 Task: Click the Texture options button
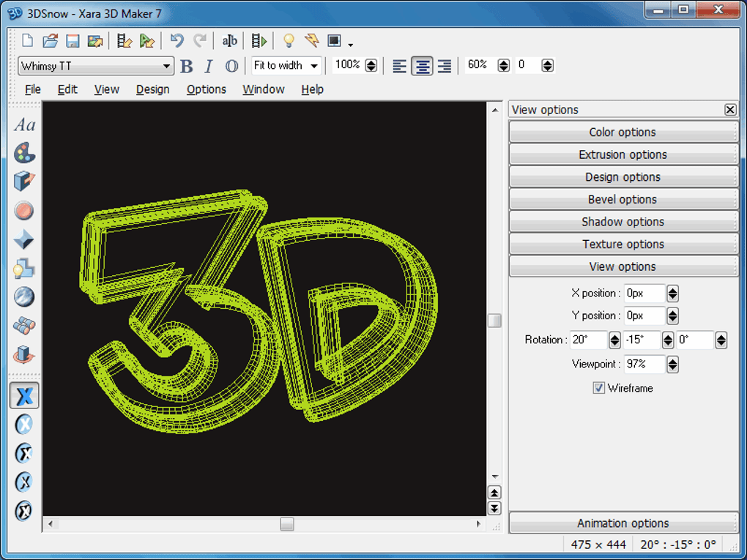pos(622,244)
